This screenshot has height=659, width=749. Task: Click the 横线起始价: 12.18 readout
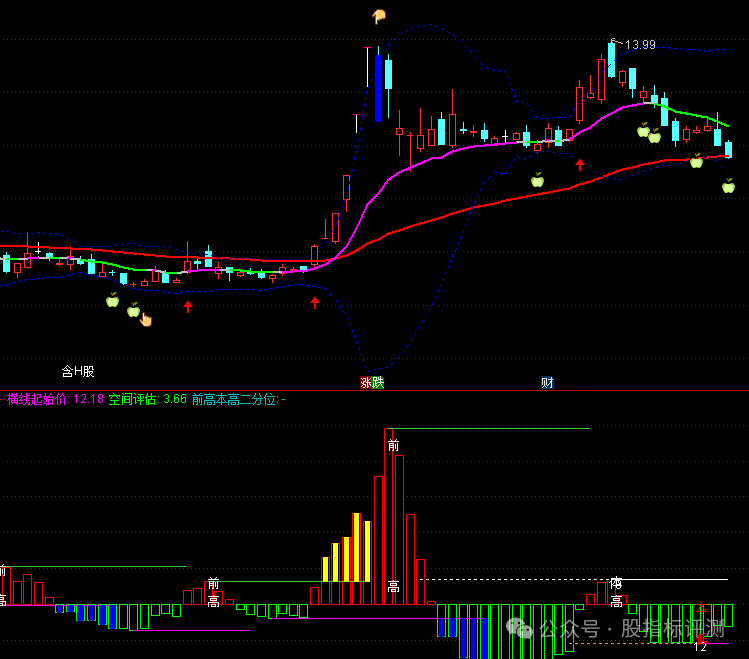55,399
